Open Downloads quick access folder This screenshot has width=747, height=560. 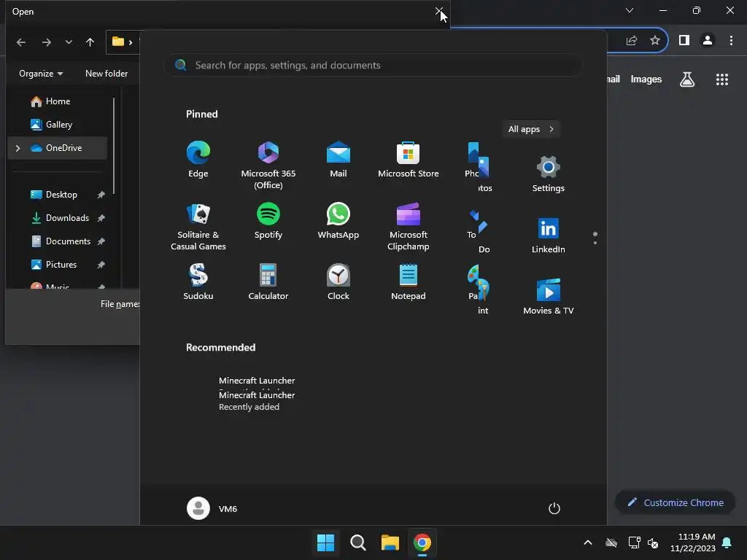[66, 217]
